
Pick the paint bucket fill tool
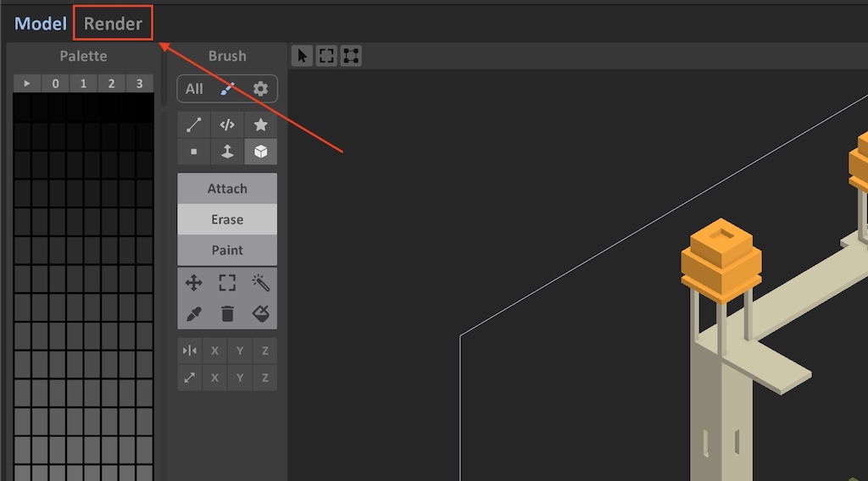pos(260,314)
